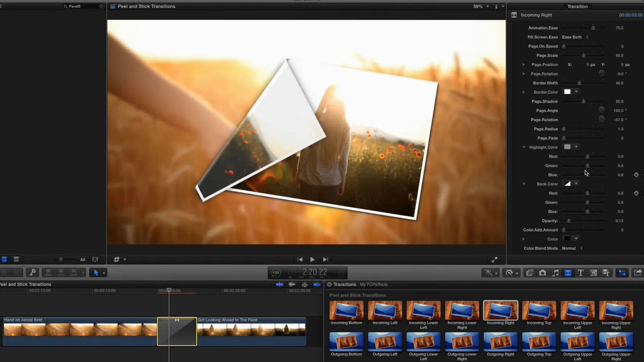This screenshot has height=362, width=644.
Task: Open the Color.Blend.Mode Normal dropdown
Action: tap(572, 248)
